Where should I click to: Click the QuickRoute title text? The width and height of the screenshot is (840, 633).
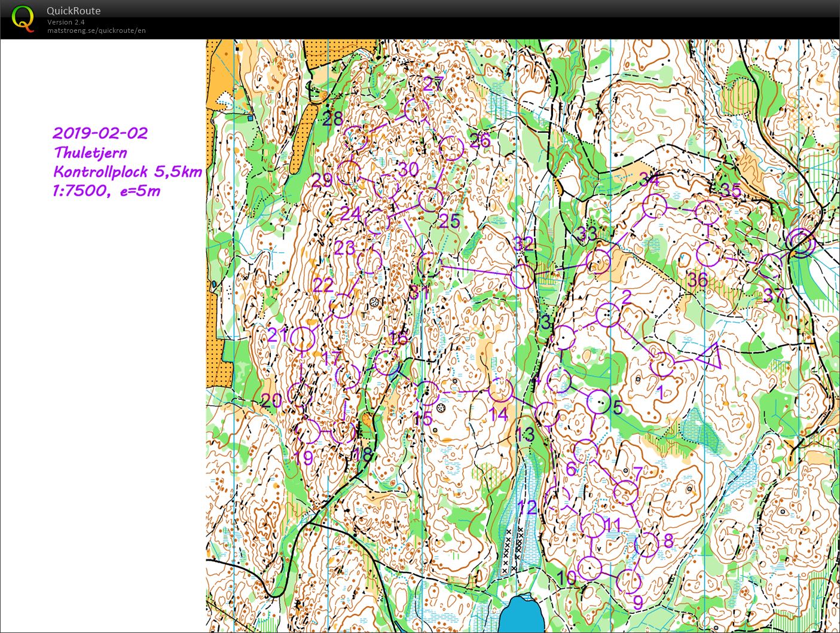[x=74, y=11]
